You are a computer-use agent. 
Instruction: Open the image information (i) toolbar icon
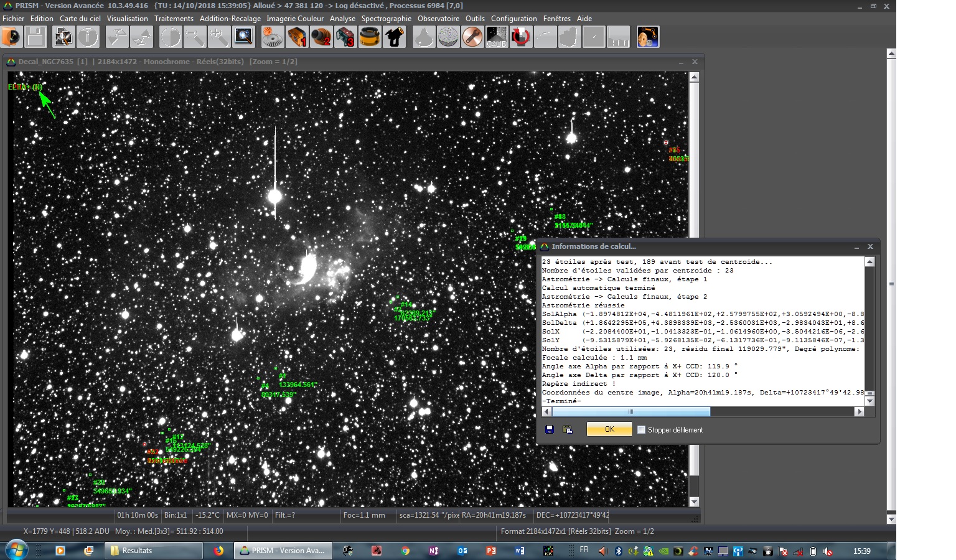click(88, 37)
